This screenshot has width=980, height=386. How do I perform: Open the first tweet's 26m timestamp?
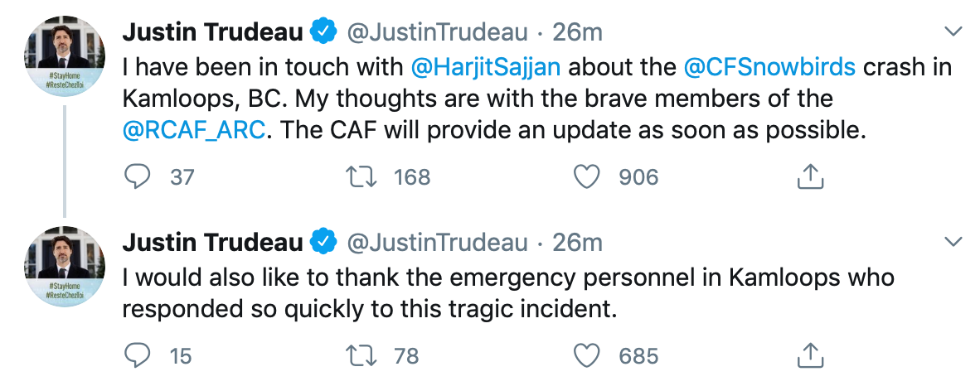click(578, 32)
